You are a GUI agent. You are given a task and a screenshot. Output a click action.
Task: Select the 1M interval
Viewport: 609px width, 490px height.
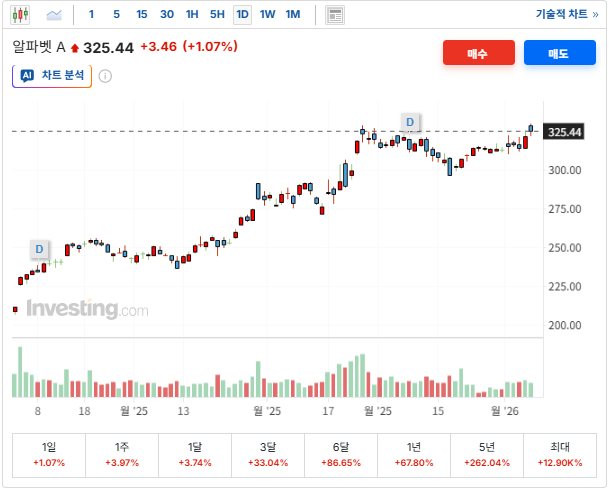tap(293, 15)
